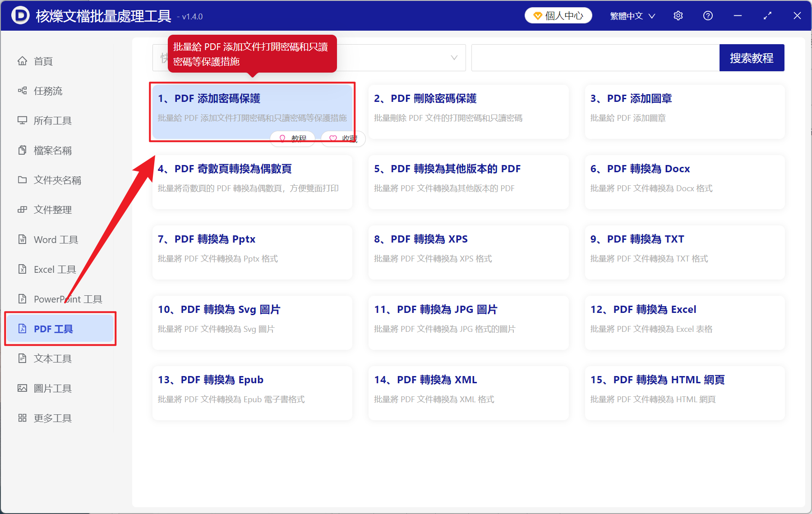
Task: Switch to the 所有工具 section
Action: (x=52, y=120)
